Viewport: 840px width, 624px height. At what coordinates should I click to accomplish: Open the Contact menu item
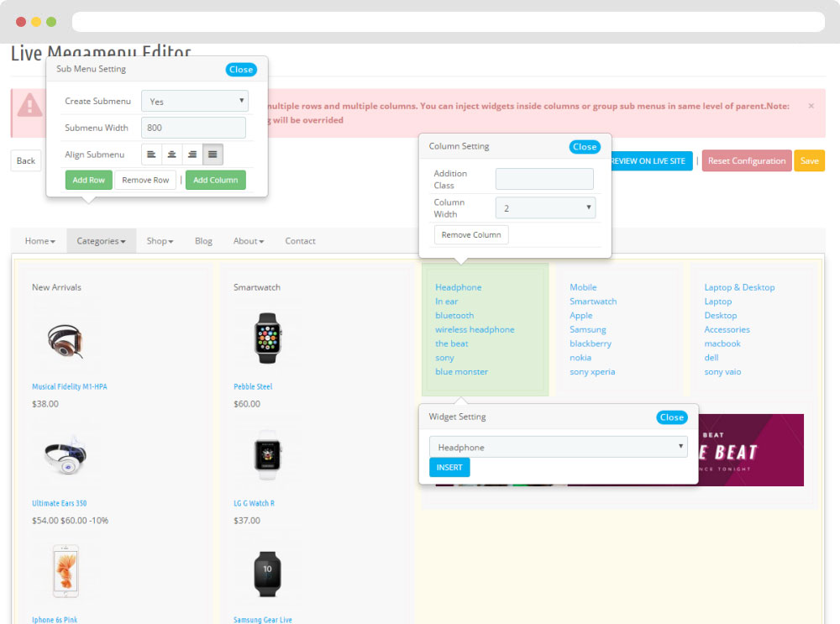(300, 241)
